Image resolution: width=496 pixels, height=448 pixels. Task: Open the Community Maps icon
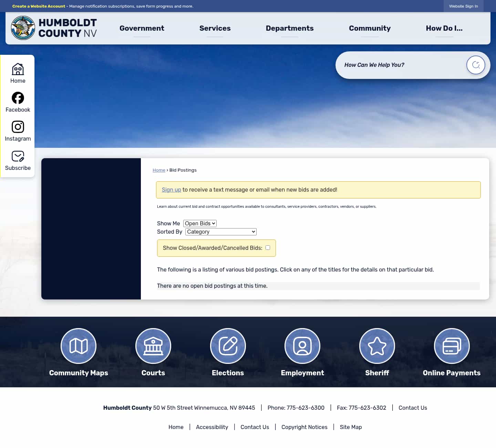coord(79,346)
